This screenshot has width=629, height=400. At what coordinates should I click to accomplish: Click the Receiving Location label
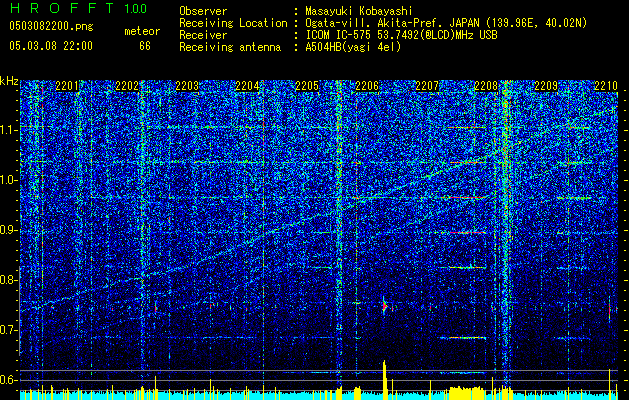pyautogui.click(x=233, y=24)
